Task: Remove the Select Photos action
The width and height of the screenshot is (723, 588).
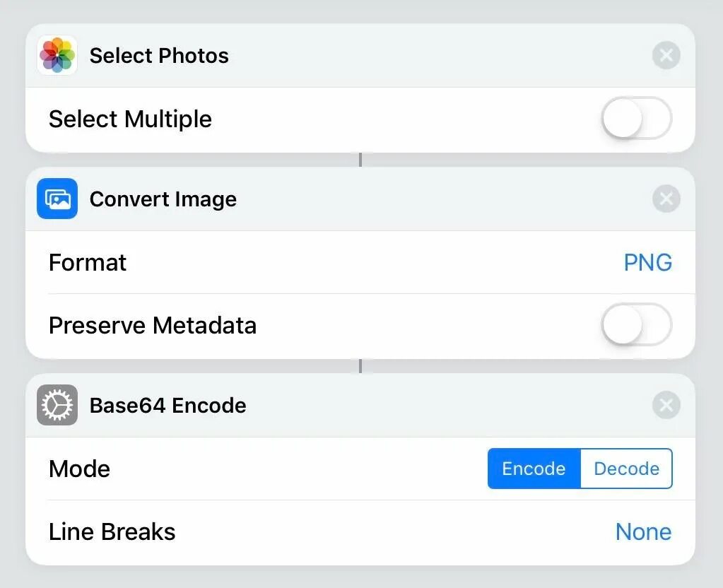Action: click(666, 56)
